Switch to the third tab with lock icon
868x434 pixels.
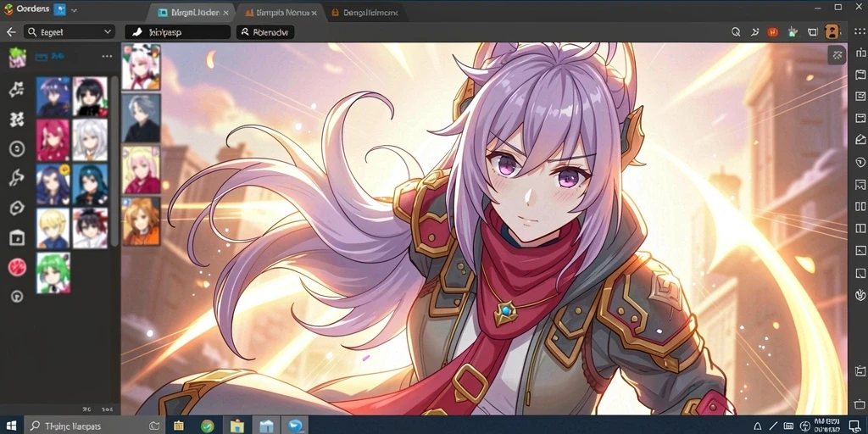point(365,12)
